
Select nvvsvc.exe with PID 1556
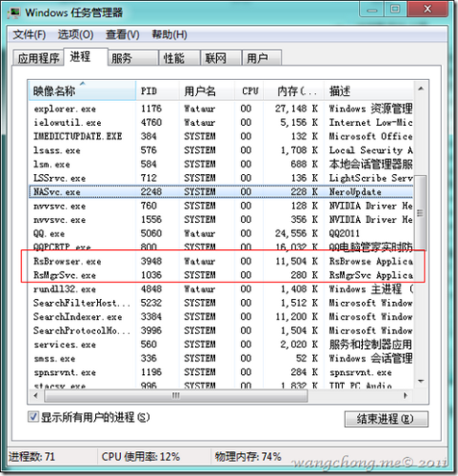(221, 220)
